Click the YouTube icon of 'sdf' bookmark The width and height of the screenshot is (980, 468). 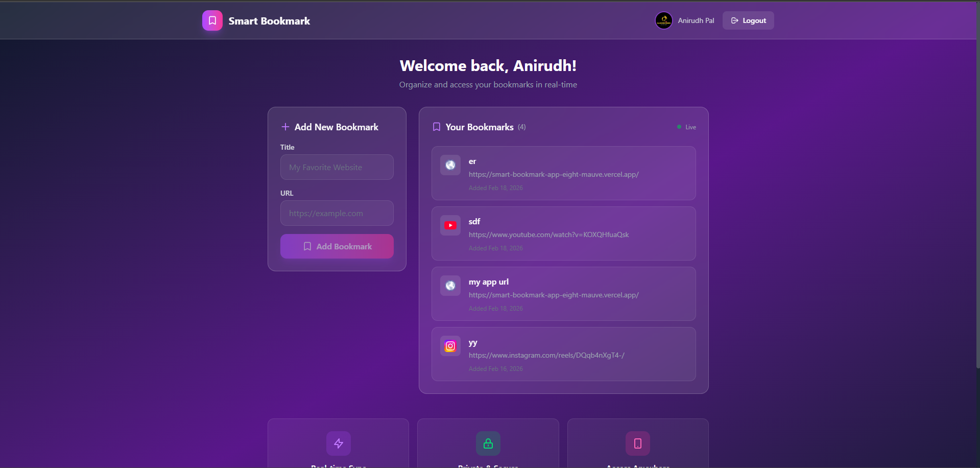[450, 225]
